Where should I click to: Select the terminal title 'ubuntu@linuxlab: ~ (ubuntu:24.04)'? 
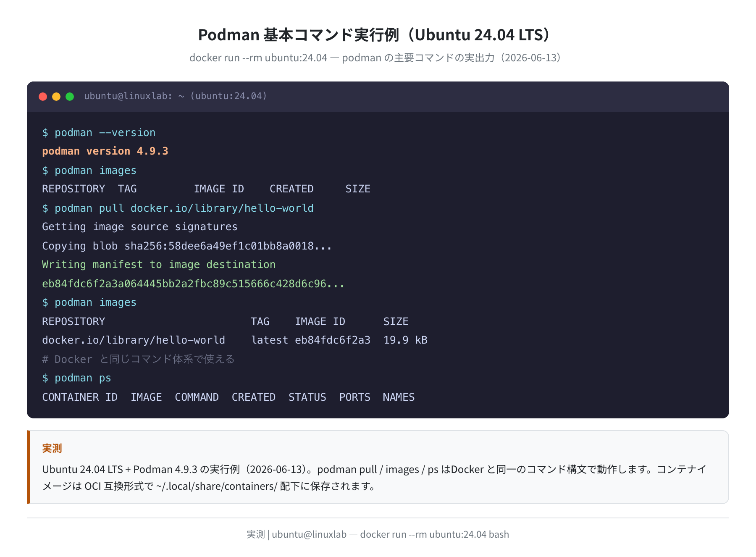coord(176,96)
